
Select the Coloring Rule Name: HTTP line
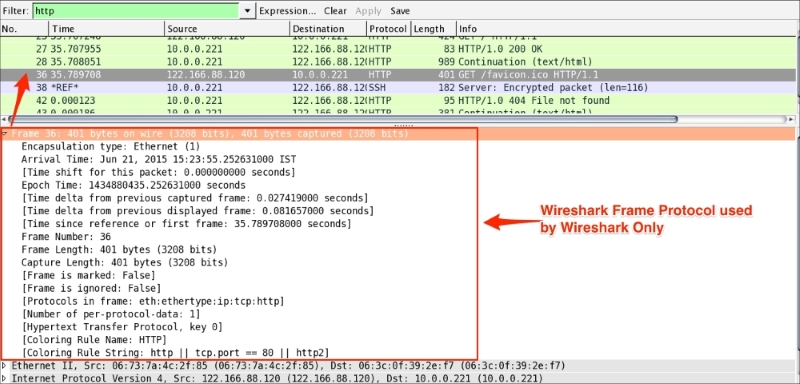(94, 340)
